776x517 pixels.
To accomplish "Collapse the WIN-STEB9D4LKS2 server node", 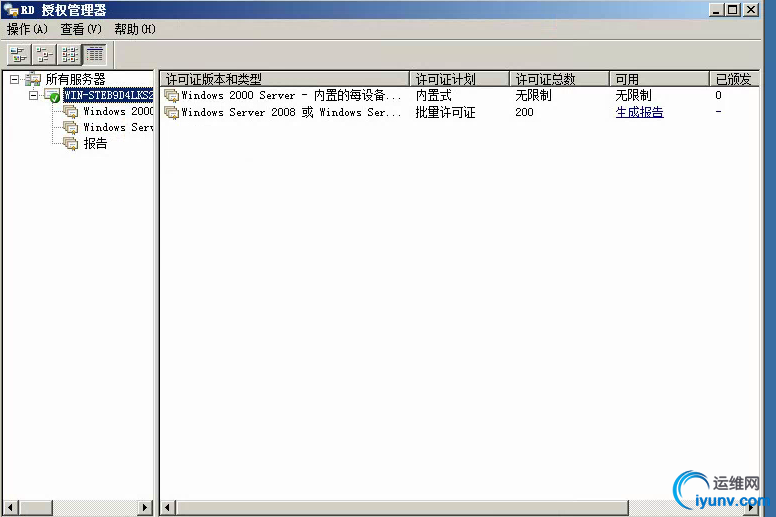I will coord(33,95).
